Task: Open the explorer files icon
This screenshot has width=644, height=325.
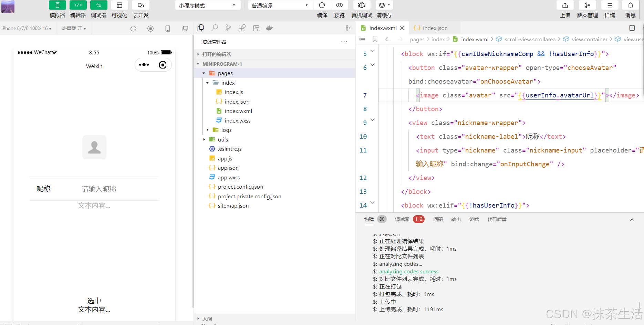Action: pos(201,28)
